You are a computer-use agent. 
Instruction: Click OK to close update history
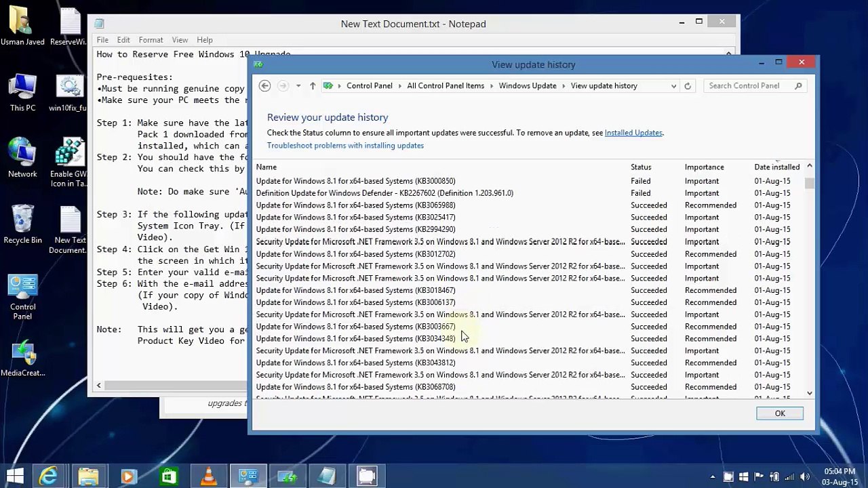(x=780, y=413)
